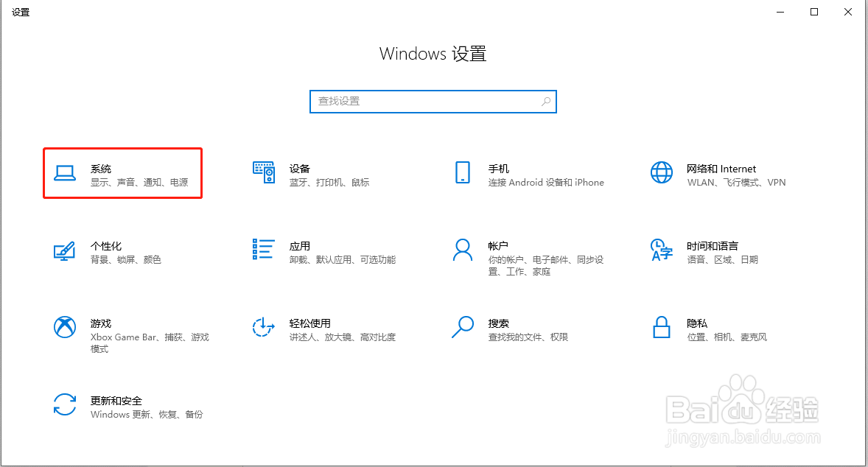Click the 设置 label in the title bar

pos(20,12)
